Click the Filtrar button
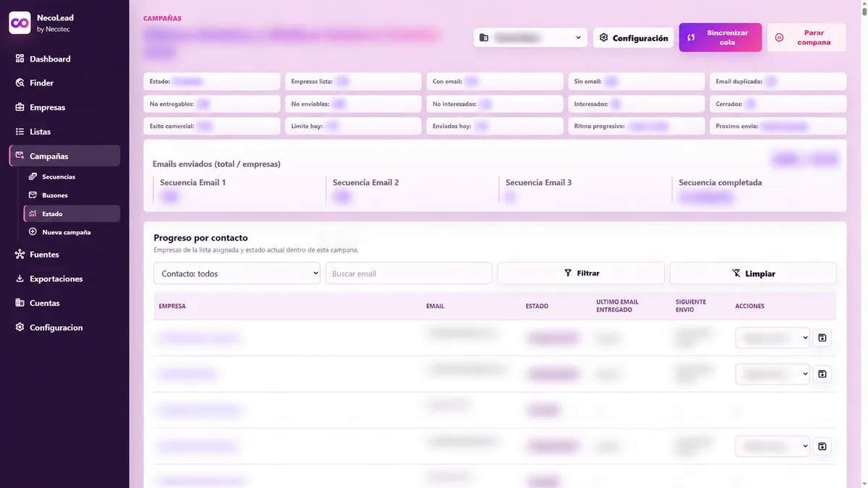Viewport: 868px width, 488px height. [x=581, y=273]
